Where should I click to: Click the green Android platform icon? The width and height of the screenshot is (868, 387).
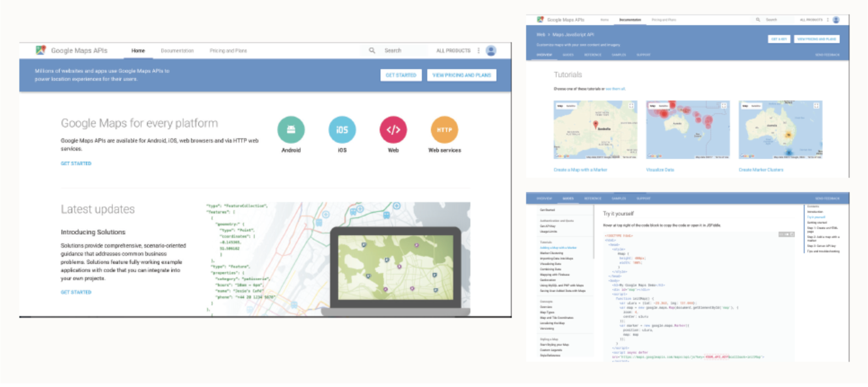pos(291,130)
